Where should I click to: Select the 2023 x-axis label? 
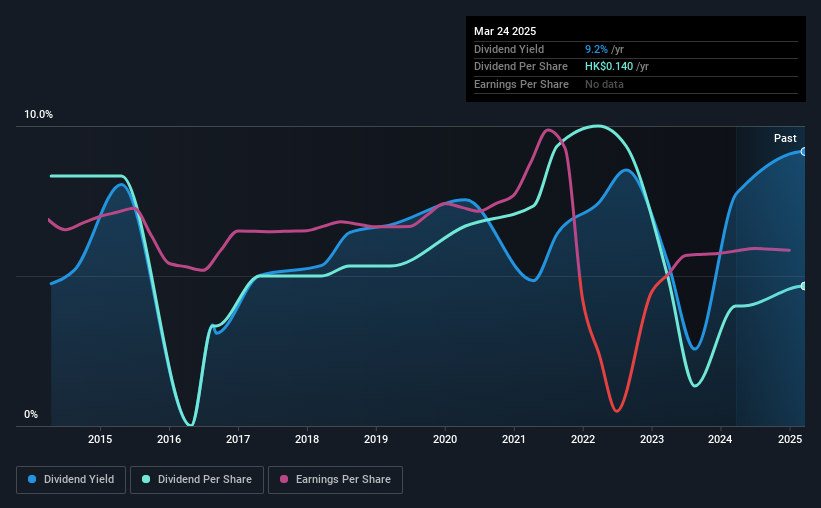pyautogui.click(x=652, y=439)
